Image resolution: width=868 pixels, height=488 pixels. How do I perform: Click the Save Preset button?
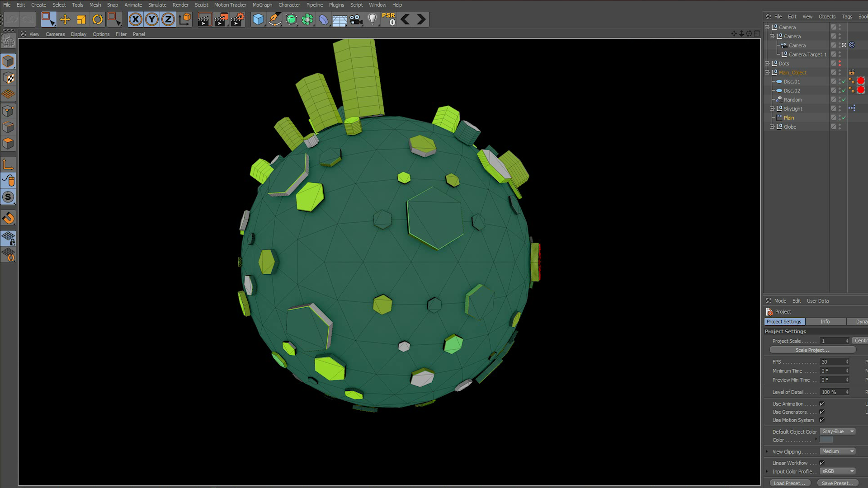click(x=837, y=483)
